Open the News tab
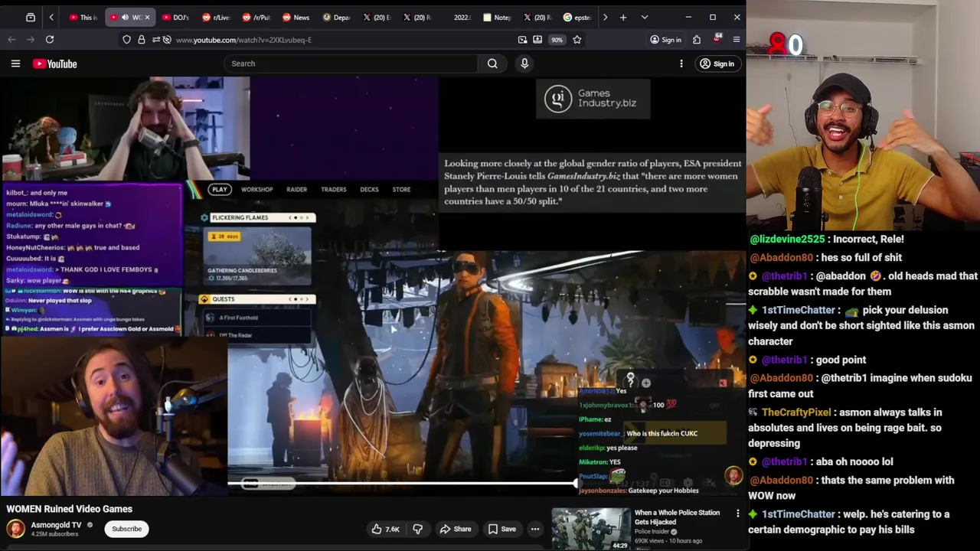This screenshot has width=980, height=551. click(296, 17)
